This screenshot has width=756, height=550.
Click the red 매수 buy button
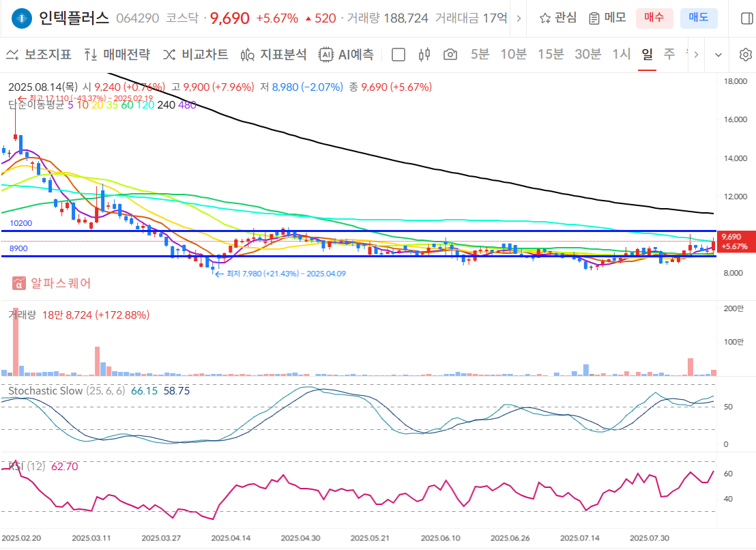tap(654, 18)
